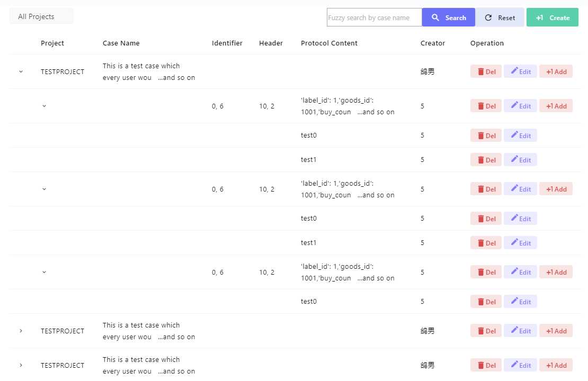Screen dimensions: 588x381
Task: Delete the middle collapsed TESTPROJECT case
Action: pos(486,331)
